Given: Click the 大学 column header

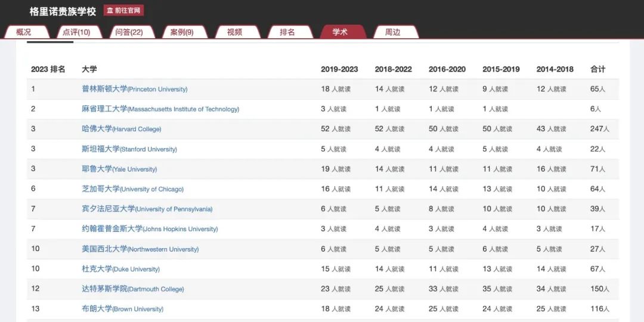Looking at the screenshot, I should pos(89,69).
